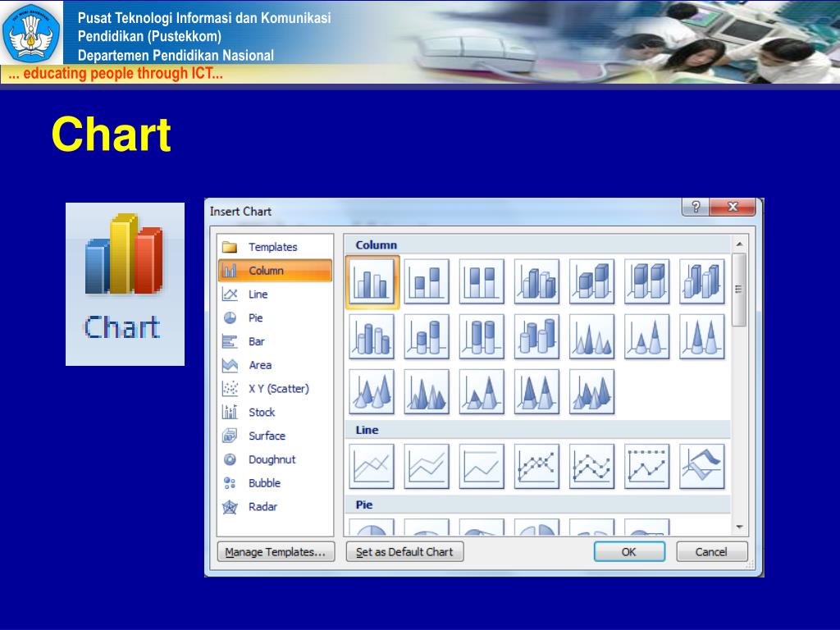Choose Clustered Cylinder chart type

pyautogui.click(x=372, y=337)
